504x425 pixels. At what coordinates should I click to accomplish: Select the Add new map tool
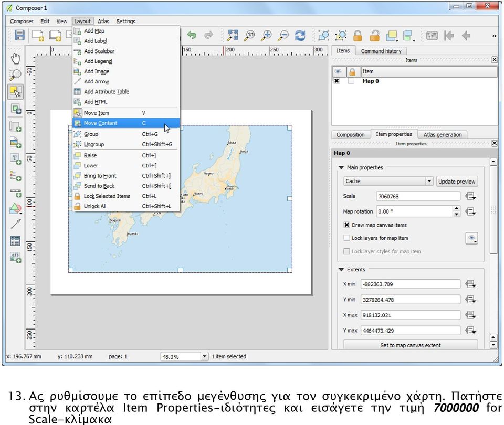(15, 126)
